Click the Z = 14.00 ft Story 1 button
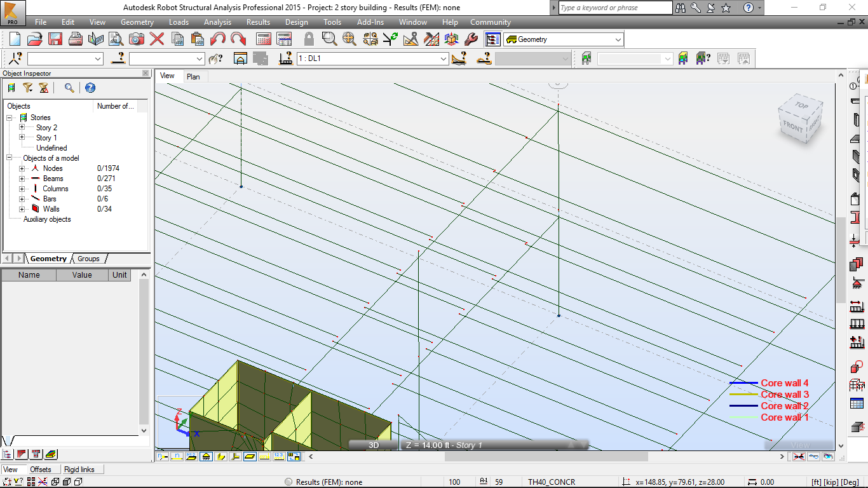This screenshot has height=488, width=868. click(x=445, y=445)
